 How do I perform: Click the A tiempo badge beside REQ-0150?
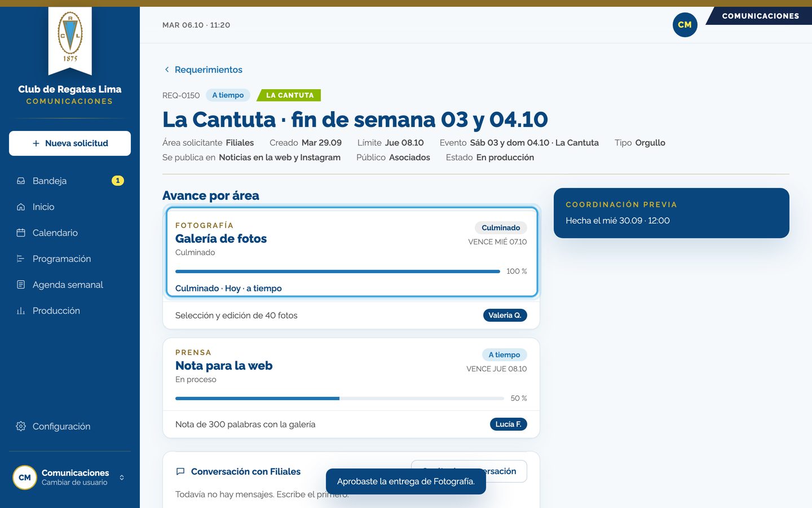(228, 95)
